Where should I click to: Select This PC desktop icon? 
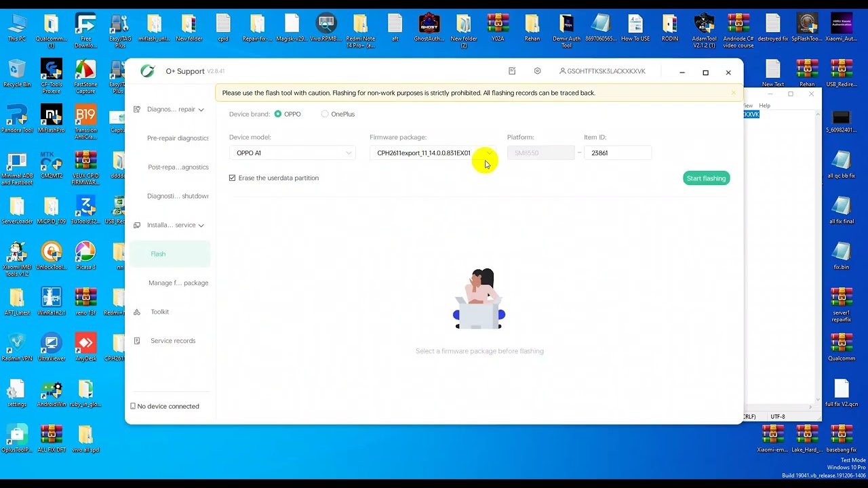point(17,27)
